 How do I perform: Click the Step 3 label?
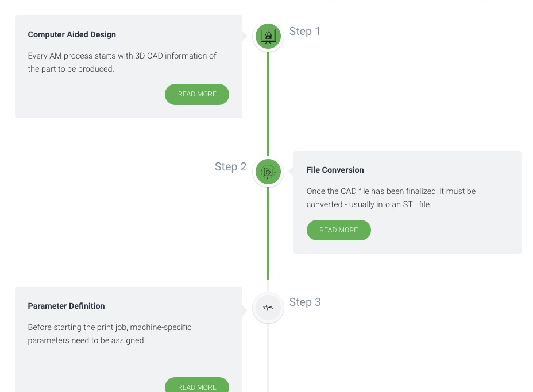(x=305, y=302)
